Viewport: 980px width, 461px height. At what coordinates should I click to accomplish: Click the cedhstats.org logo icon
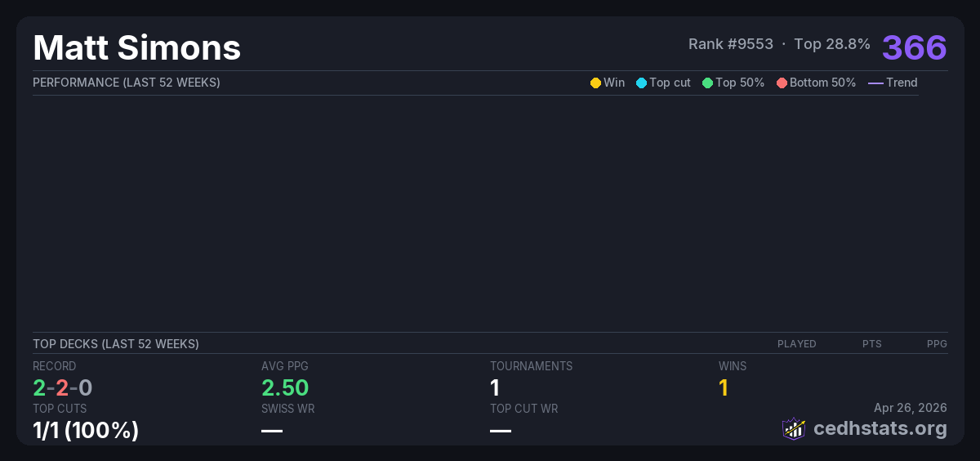794,428
